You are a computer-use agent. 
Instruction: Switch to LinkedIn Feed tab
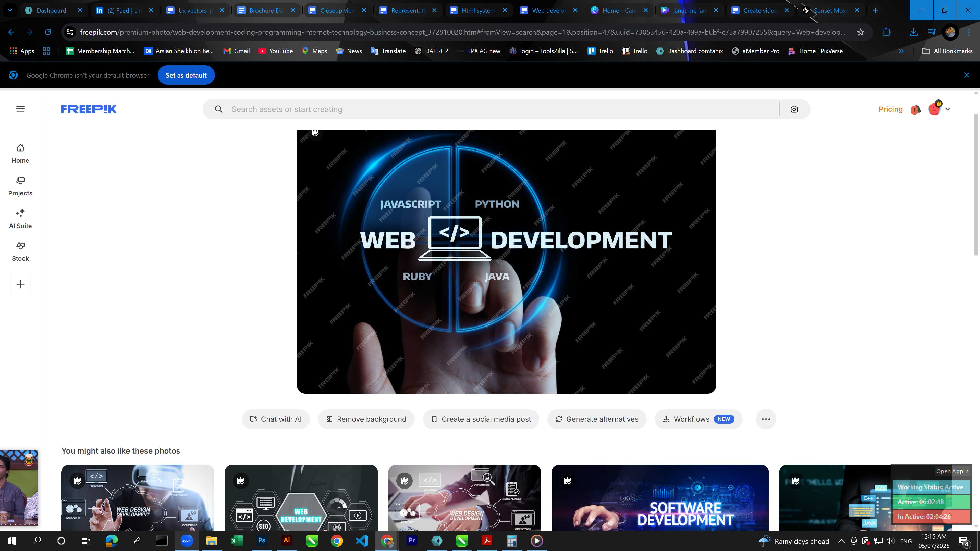point(124,10)
